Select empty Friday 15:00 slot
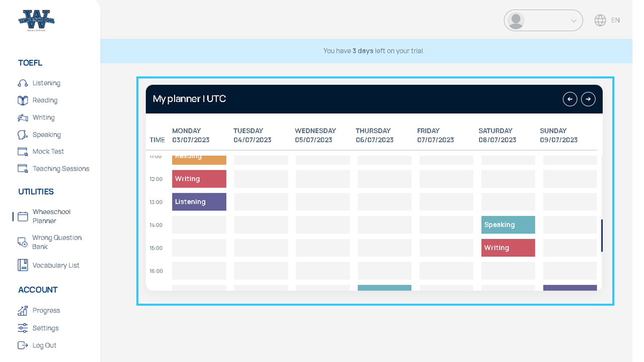This screenshot has height=362, width=644. point(446,248)
